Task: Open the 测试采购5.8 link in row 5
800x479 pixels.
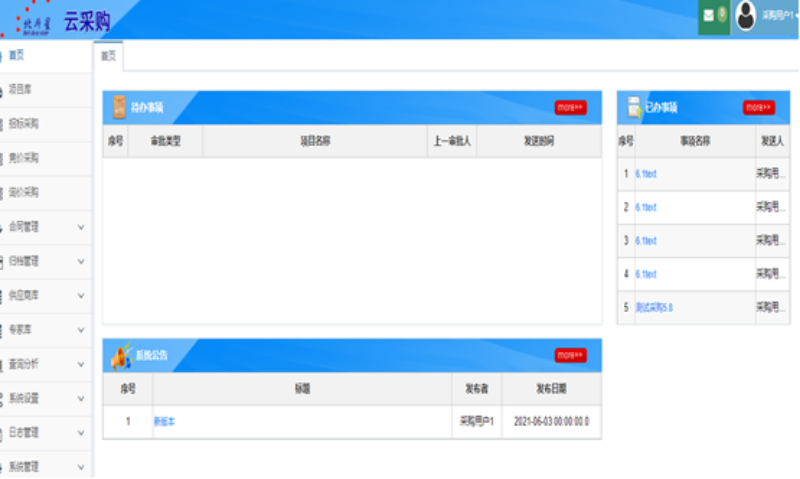Action: point(654,308)
